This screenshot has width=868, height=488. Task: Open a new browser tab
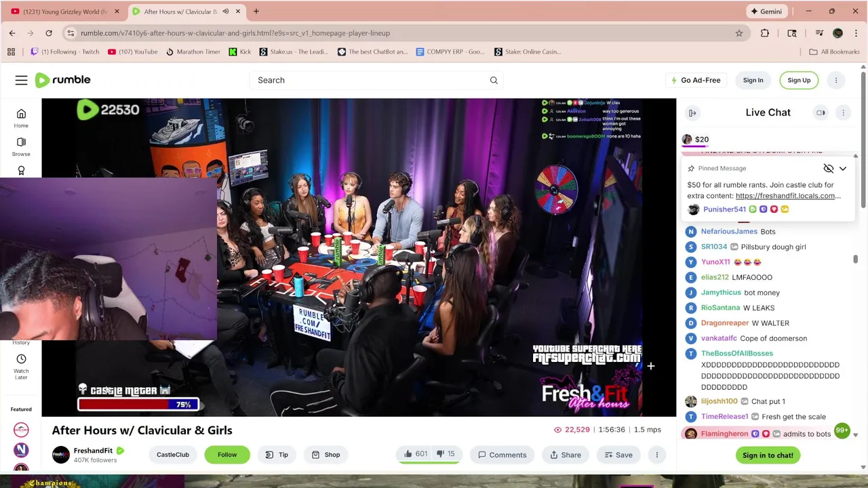(256, 12)
